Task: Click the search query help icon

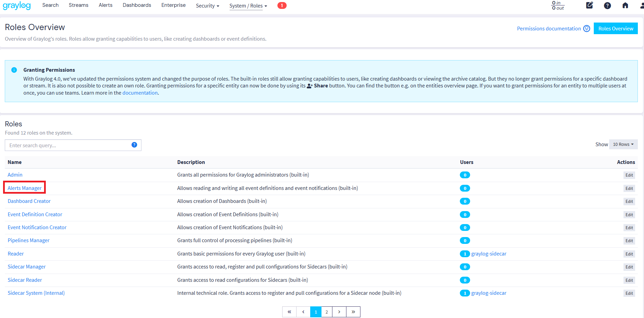Action: (134, 145)
